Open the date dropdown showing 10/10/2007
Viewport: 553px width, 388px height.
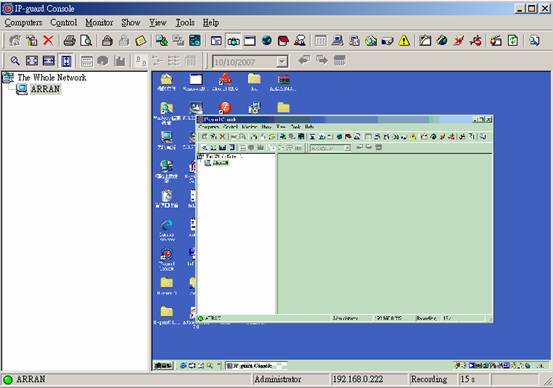coord(281,62)
